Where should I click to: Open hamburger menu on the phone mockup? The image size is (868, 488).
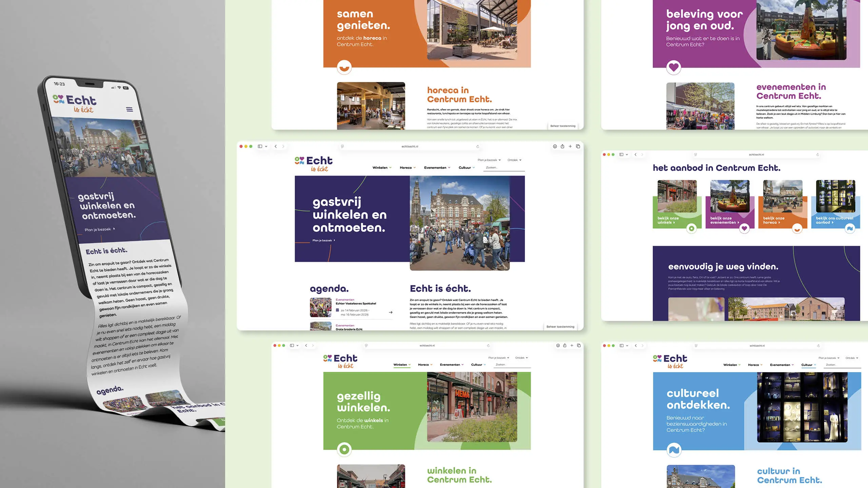pyautogui.click(x=129, y=109)
